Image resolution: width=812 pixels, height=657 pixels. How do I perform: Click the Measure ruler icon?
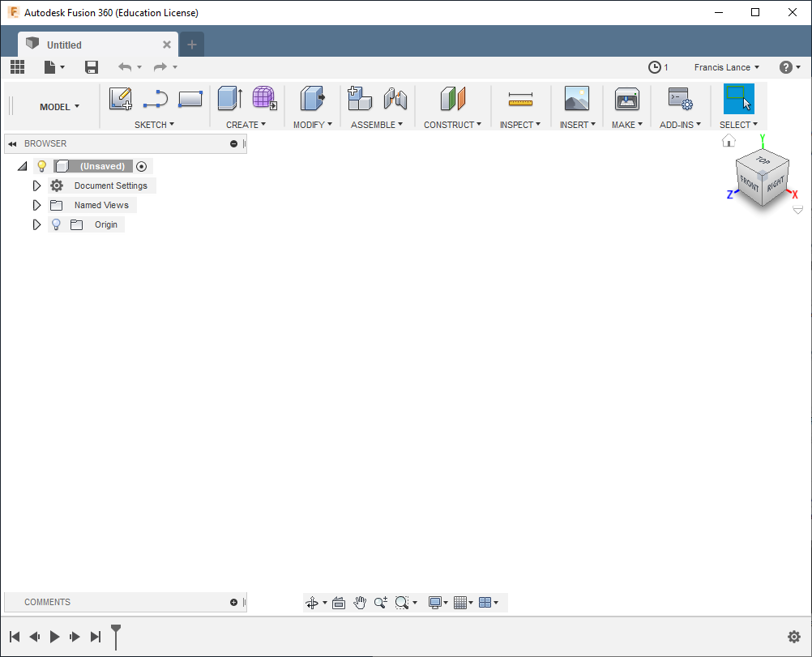520,99
